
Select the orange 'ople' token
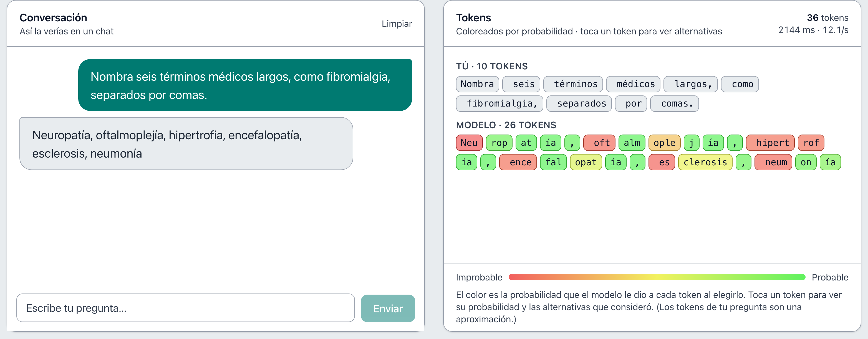[665, 143]
